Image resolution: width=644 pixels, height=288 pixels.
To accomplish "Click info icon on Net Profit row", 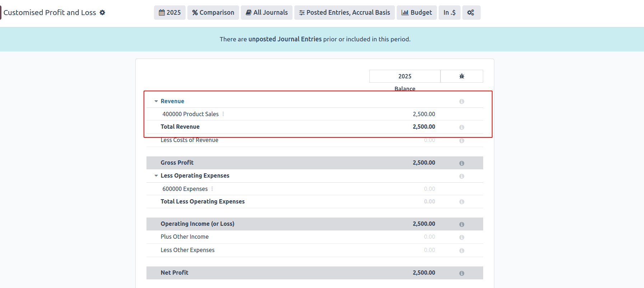I will (x=462, y=273).
